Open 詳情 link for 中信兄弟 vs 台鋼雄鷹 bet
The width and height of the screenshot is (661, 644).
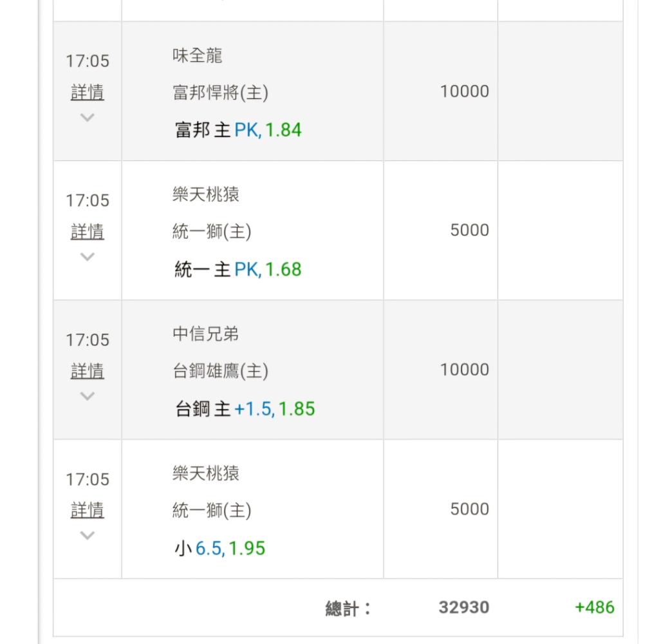coord(88,371)
